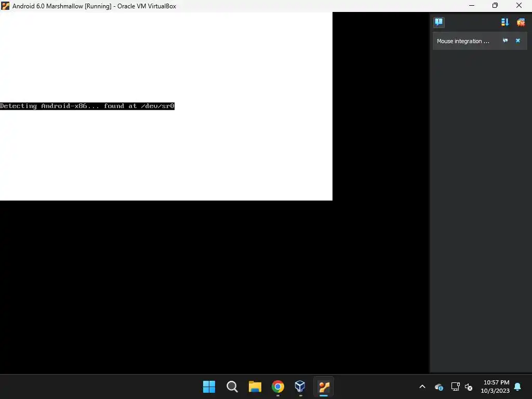Open the network status tray icon

point(455,387)
